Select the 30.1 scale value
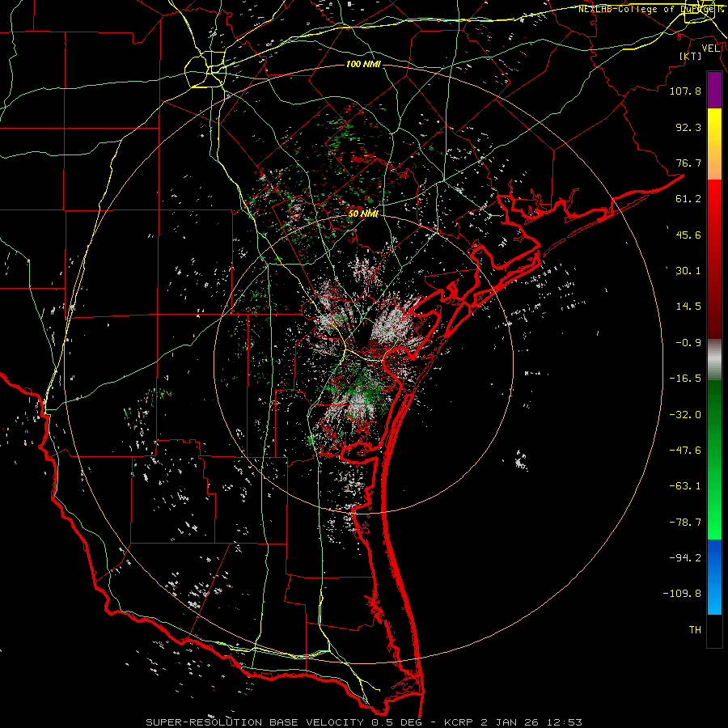Screen dimensions: 728x728 [688, 271]
